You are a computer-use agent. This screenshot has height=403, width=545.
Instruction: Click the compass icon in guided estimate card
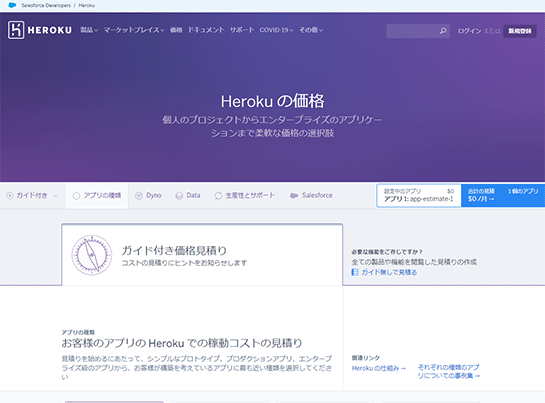pos(92,255)
